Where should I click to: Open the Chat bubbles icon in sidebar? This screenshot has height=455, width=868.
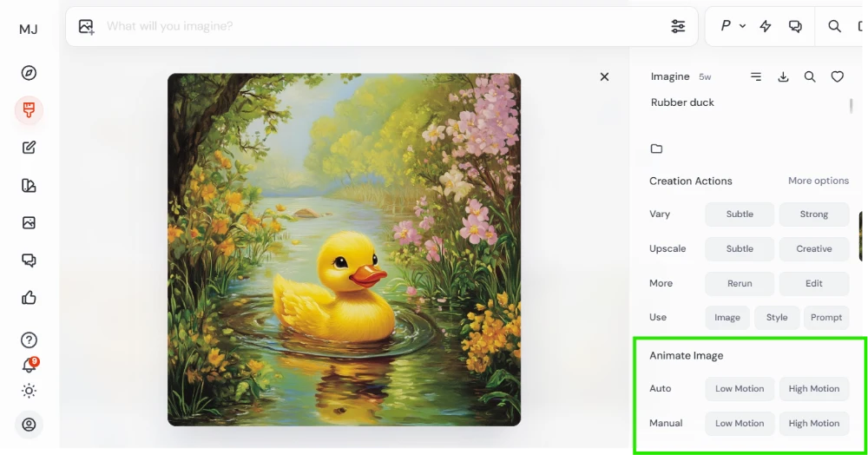(29, 260)
